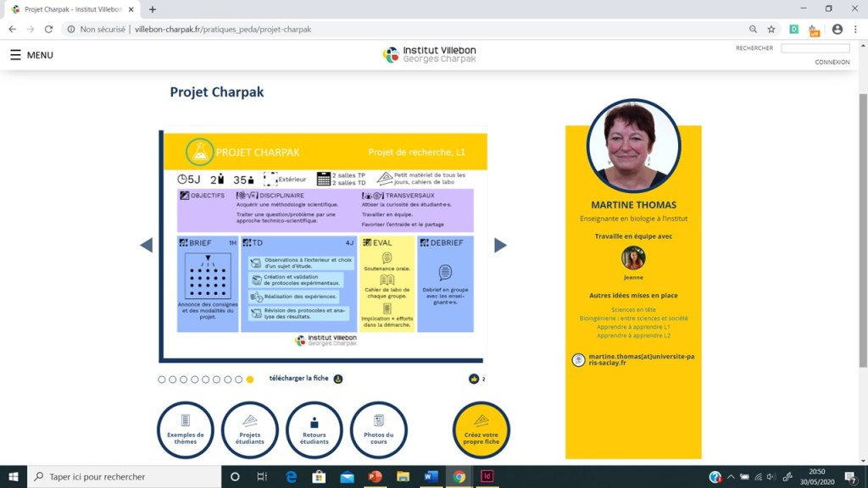Click the thumbs-up like icon
This screenshot has width=868, height=488.
474,379
